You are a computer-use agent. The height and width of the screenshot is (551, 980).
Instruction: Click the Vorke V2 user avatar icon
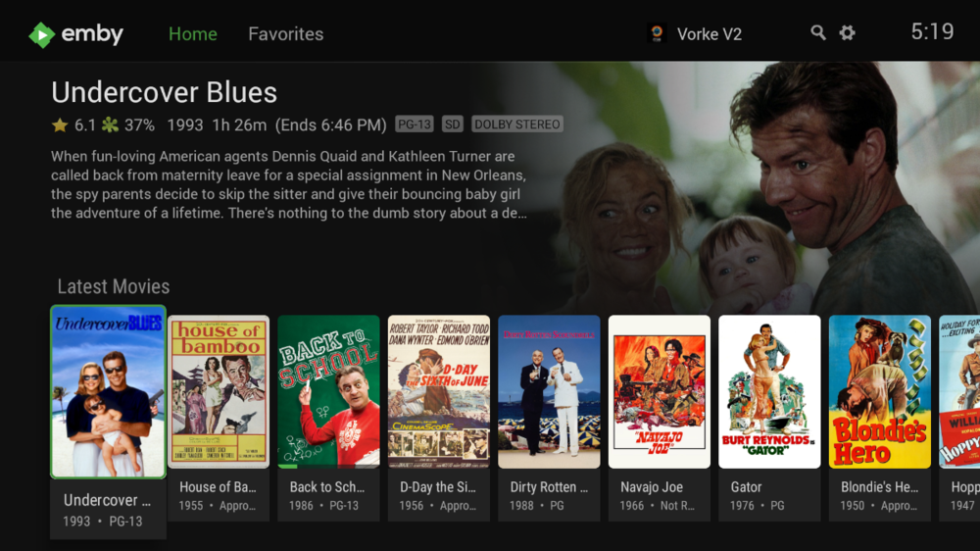pos(657,33)
